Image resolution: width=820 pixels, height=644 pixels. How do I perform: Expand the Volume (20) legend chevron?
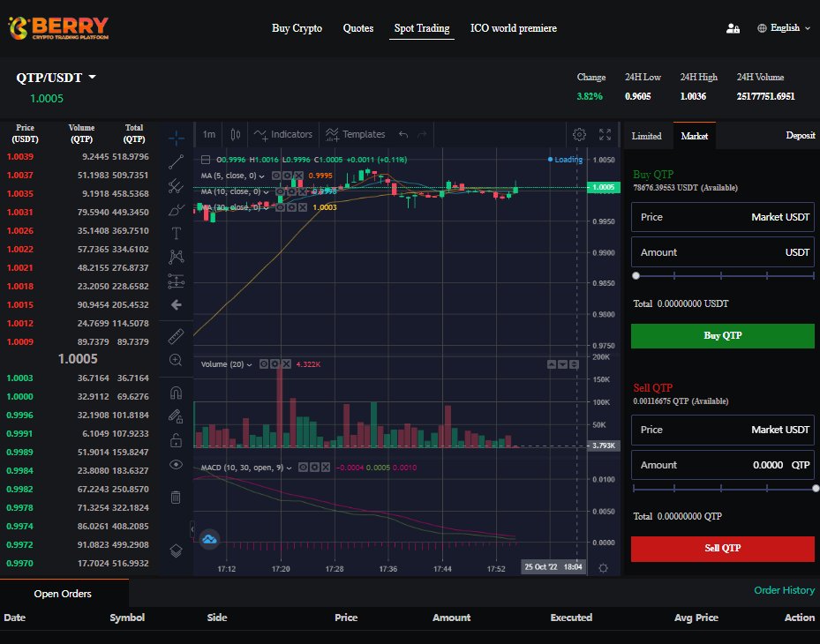(250, 365)
